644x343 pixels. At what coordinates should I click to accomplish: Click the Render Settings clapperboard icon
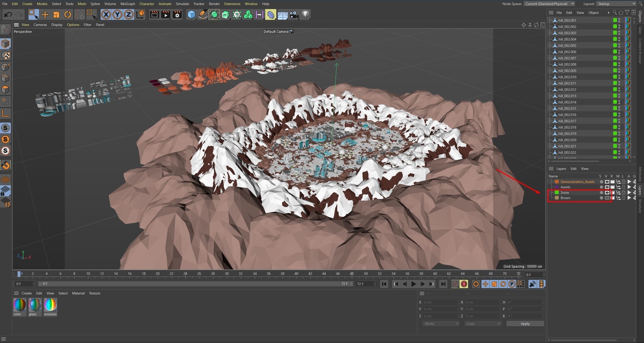pos(177,15)
